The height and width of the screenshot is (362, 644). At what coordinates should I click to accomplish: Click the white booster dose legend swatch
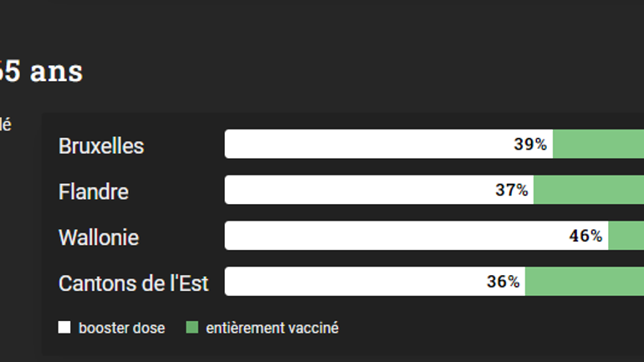tap(64, 328)
